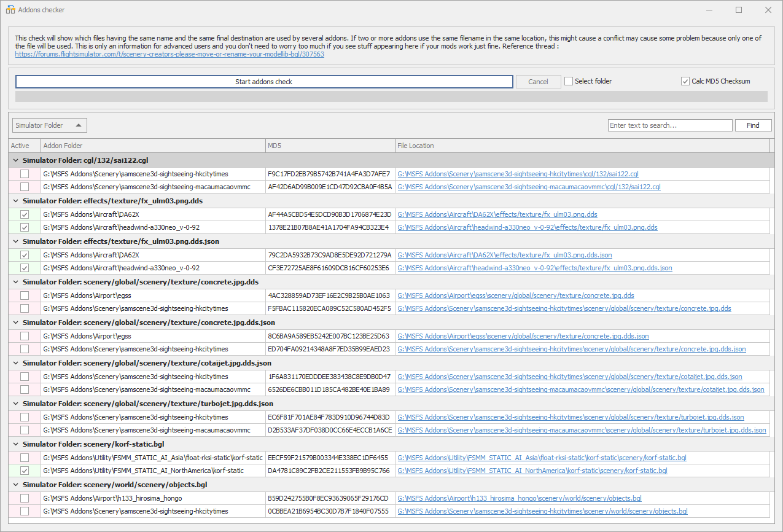Uncheck Calc MD5 Checksum option

[685, 81]
